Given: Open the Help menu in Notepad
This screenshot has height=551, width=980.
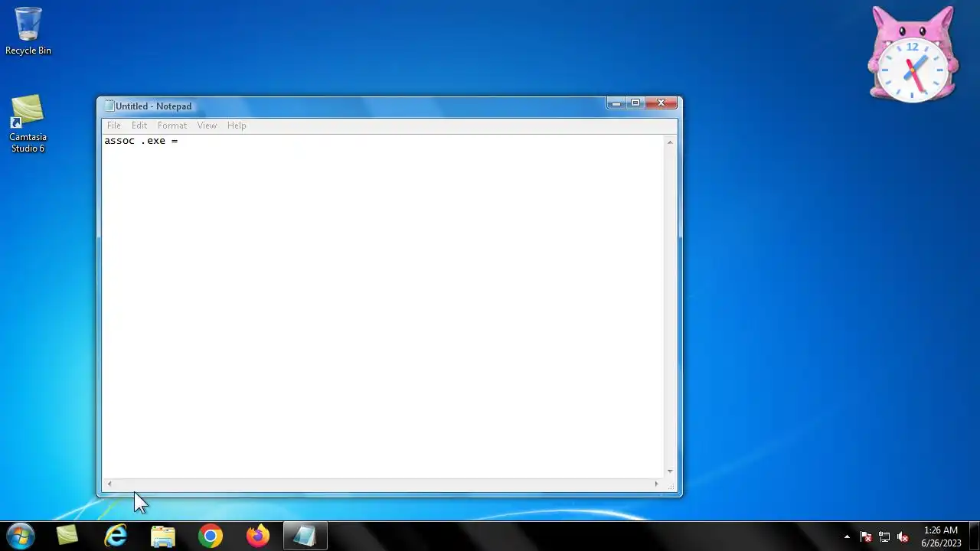Looking at the screenshot, I should (237, 126).
